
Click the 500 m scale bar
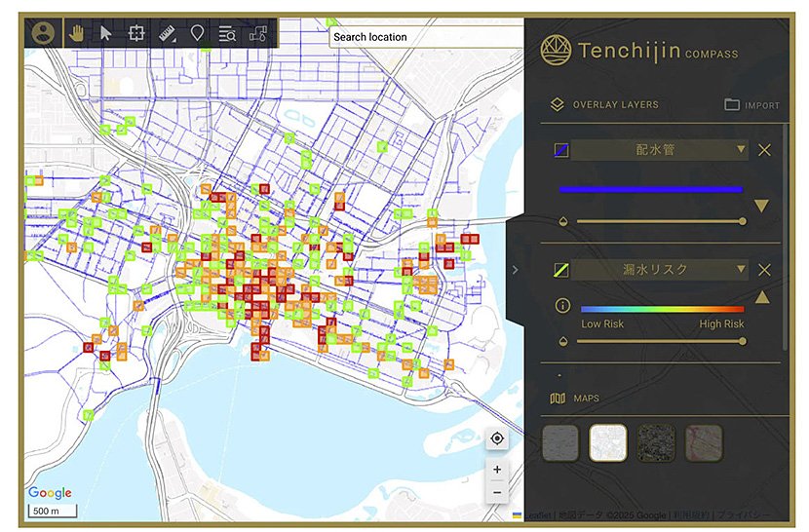click(x=53, y=511)
